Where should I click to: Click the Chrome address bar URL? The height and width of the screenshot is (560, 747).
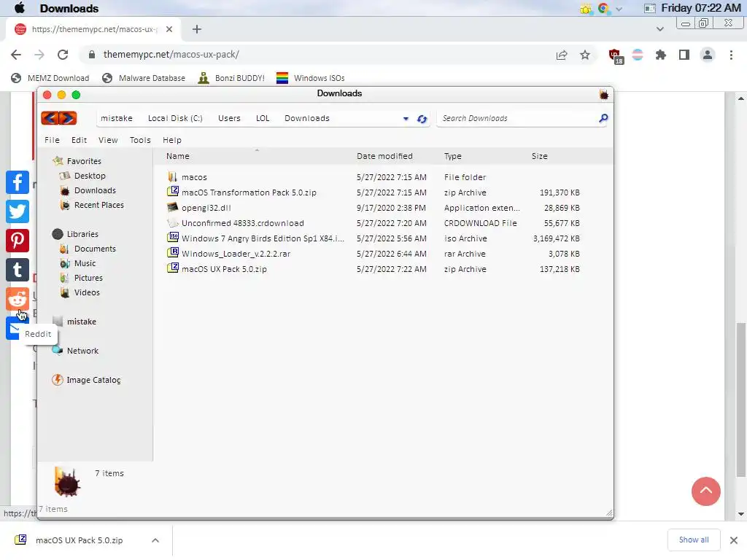[x=171, y=54]
